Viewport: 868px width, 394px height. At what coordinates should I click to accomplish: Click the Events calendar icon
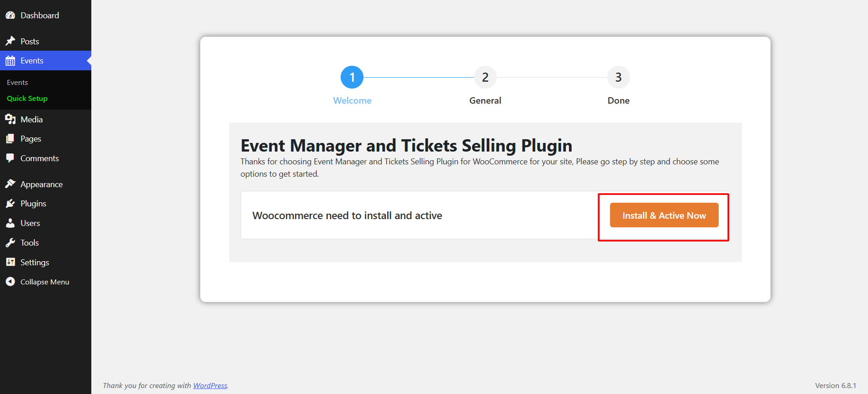point(10,61)
